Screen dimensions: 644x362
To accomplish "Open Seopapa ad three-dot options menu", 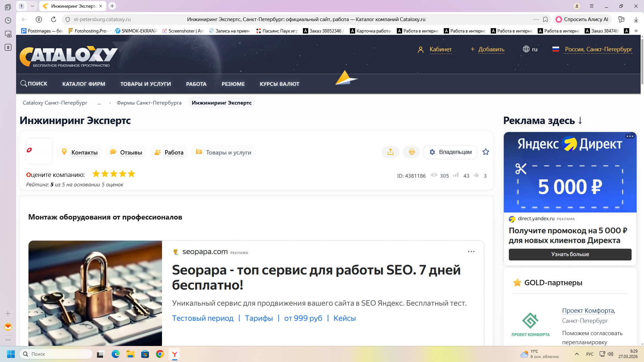I will click(x=471, y=252).
